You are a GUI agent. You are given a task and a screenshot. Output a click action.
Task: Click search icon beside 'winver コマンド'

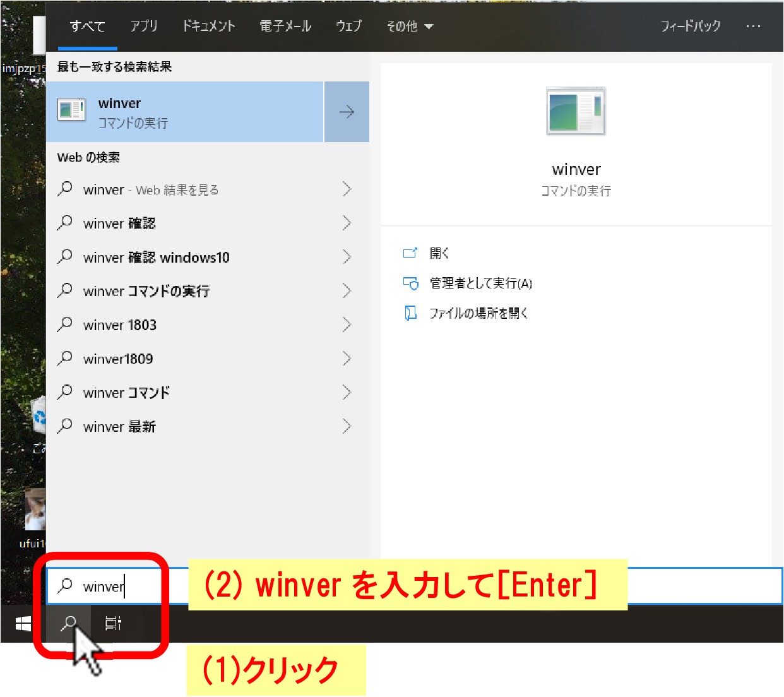click(65, 393)
